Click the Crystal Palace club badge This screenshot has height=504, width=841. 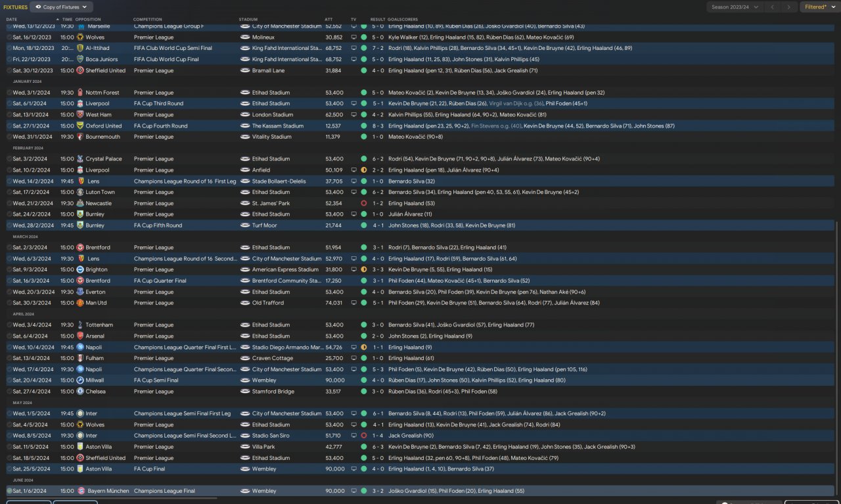click(80, 159)
